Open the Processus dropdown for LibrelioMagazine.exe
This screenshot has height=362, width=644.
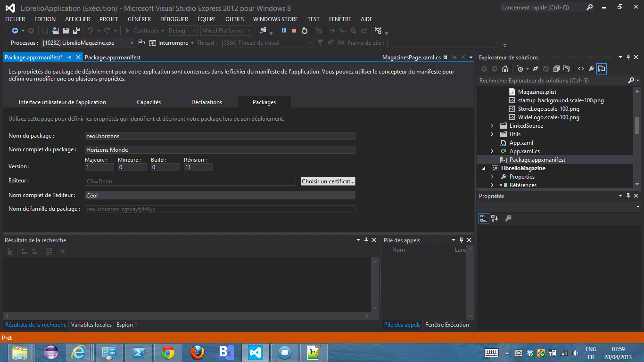(132, 43)
